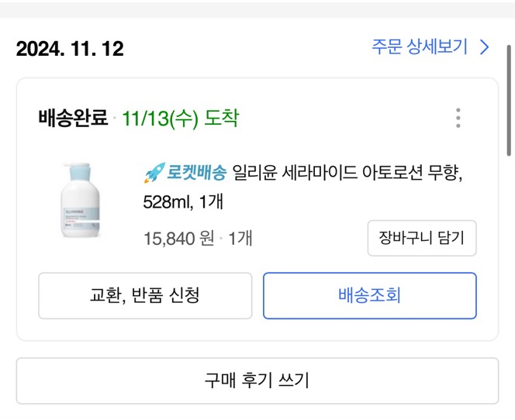Click the chevron arrow next to 주문 상세보기
The height and width of the screenshot is (420, 515).
[x=485, y=47]
